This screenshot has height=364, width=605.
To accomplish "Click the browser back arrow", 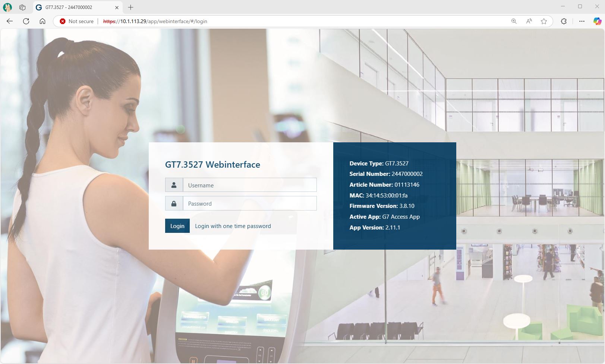I will 10,21.
